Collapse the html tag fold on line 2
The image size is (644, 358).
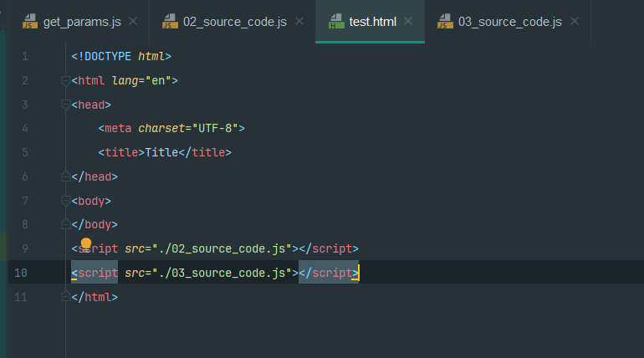click(x=65, y=81)
